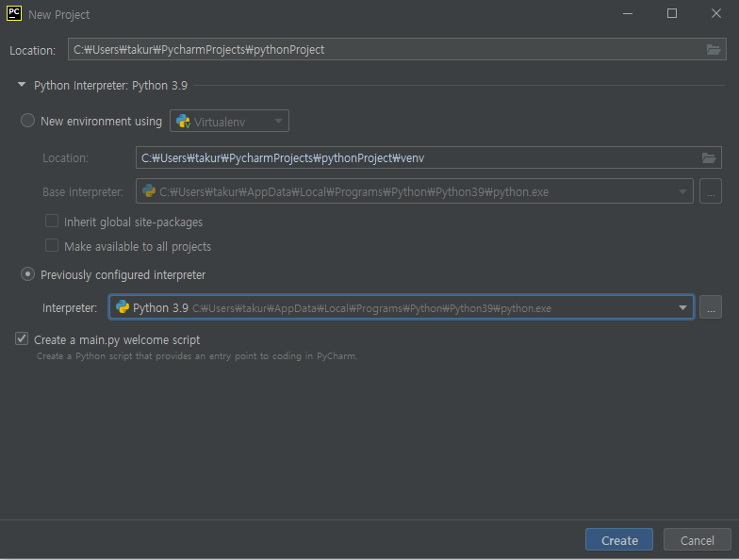Expand the Interpreter dropdown arrow
The height and width of the screenshot is (560, 739).
682,307
